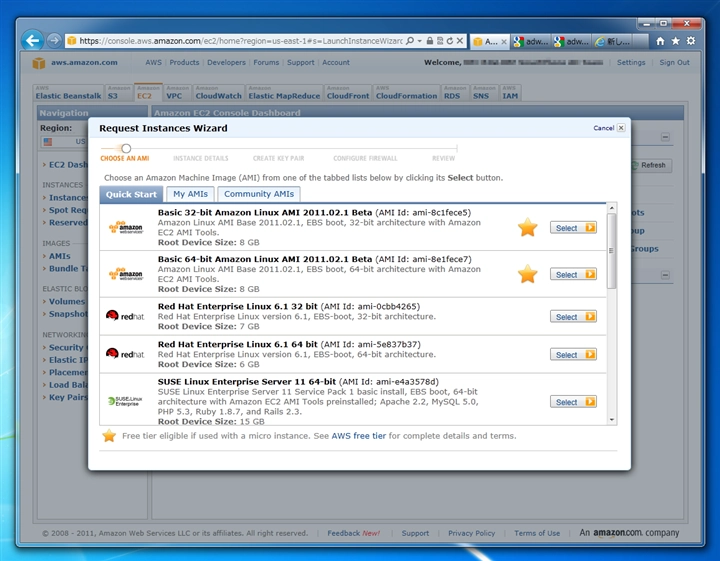Open the RDS service tab
The image size is (720, 561).
[x=454, y=93]
